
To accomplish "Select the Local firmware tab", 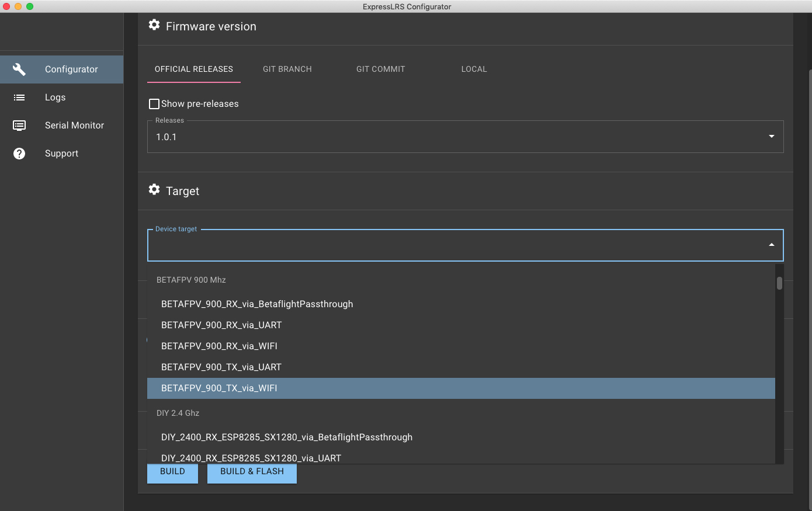I will (474, 69).
